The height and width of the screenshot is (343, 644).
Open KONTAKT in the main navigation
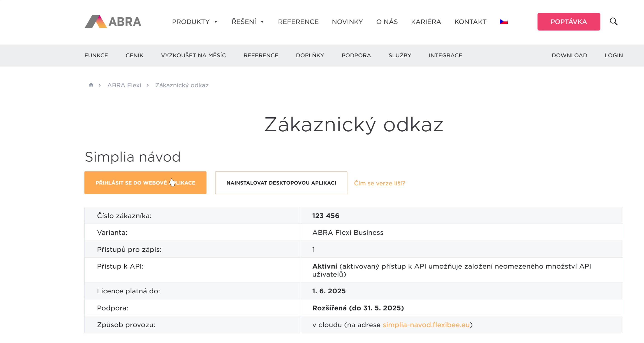pyautogui.click(x=470, y=22)
